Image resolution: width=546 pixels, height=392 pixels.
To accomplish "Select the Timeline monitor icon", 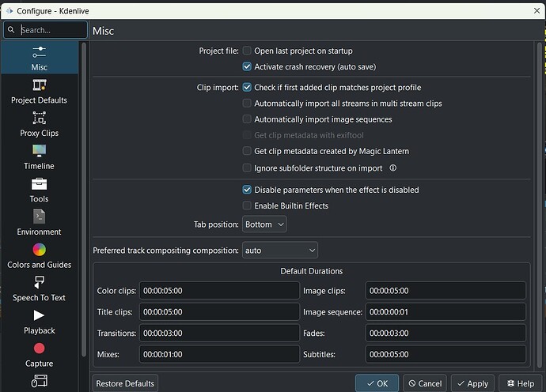I will 39,151.
